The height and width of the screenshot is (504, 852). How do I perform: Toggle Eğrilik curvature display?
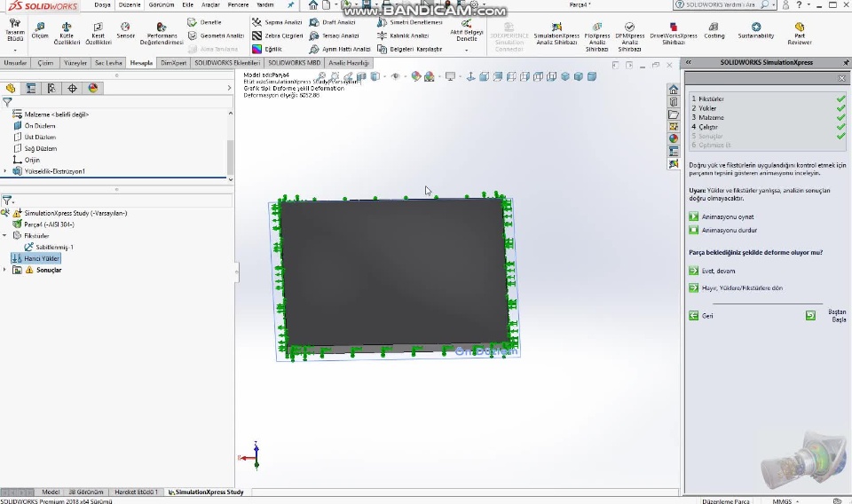(x=267, y=49)
